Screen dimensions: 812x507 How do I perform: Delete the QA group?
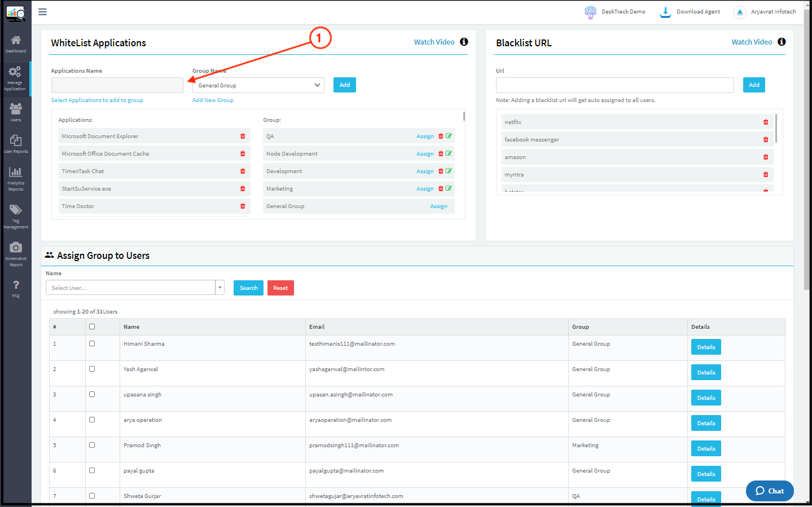tap(441, 136)
